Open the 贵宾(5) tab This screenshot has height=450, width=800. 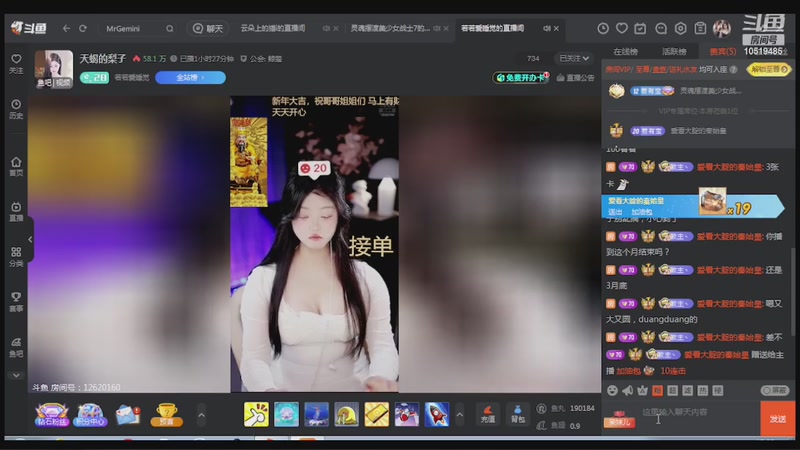722,52
